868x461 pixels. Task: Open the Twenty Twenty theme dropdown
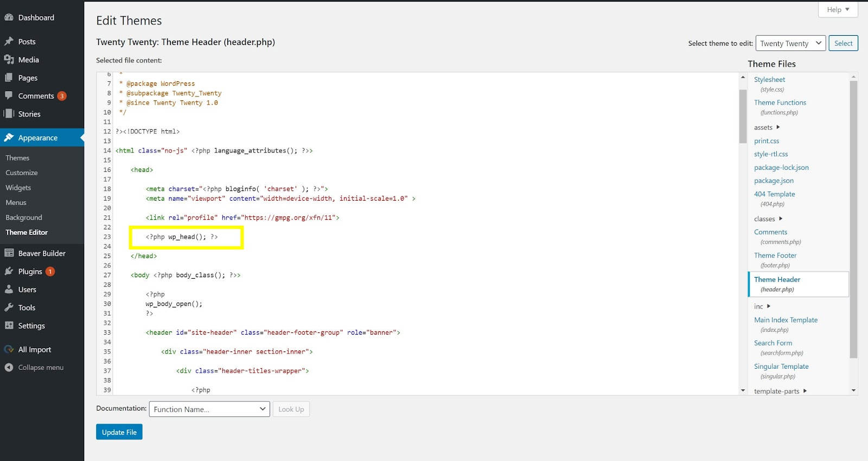tap(790, 43)
